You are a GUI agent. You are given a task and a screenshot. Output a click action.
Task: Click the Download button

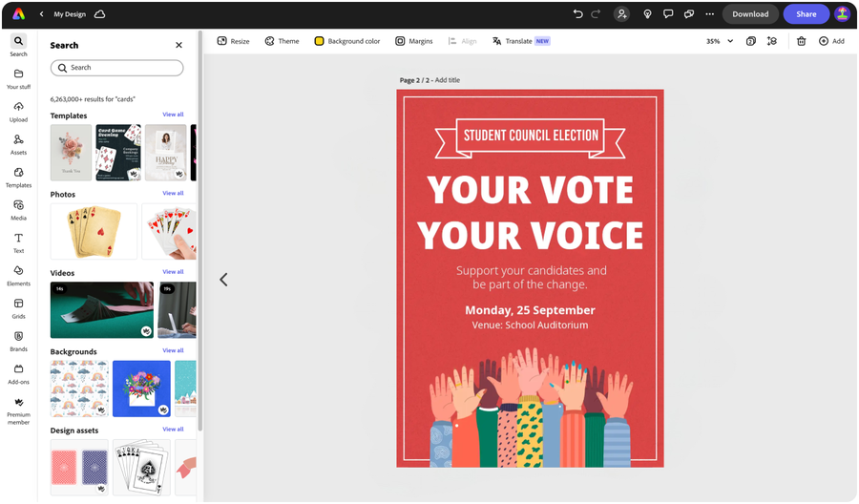[x=750, y=14]
